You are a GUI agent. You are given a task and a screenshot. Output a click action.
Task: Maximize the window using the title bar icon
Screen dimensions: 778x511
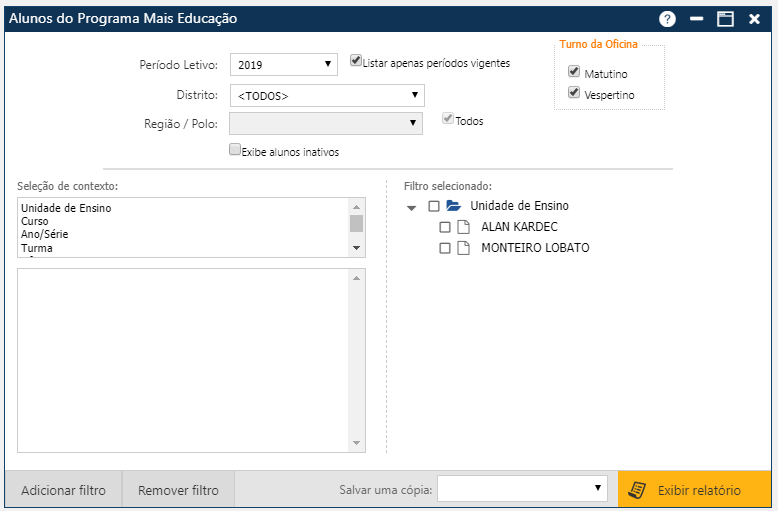(x=725, y=19)
